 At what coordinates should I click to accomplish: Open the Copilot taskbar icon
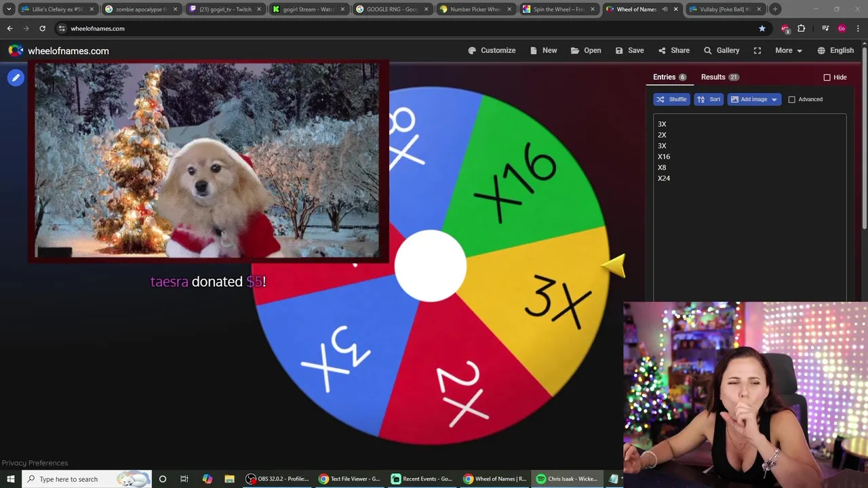coord(208,479)
